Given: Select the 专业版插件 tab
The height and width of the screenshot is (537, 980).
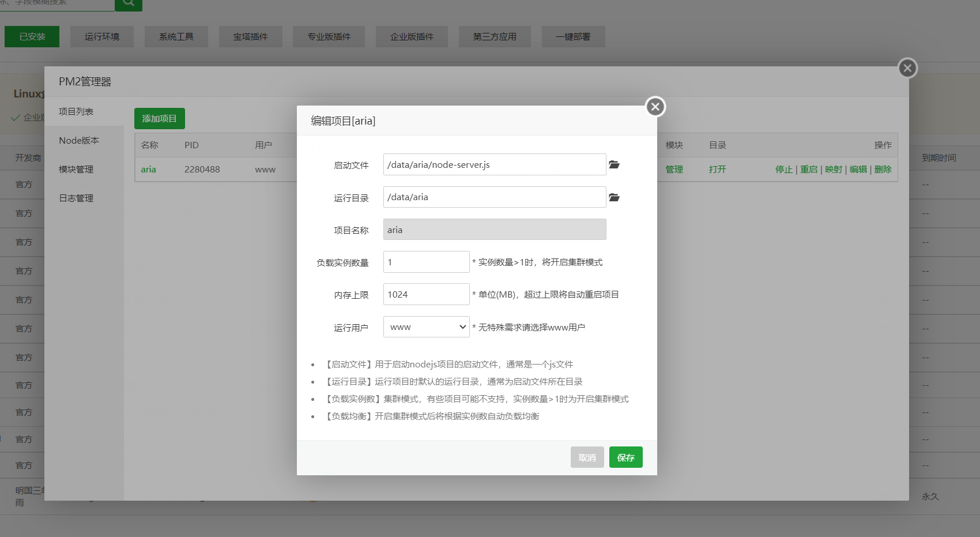Looking at the screenshot, I should click(329, 36).
